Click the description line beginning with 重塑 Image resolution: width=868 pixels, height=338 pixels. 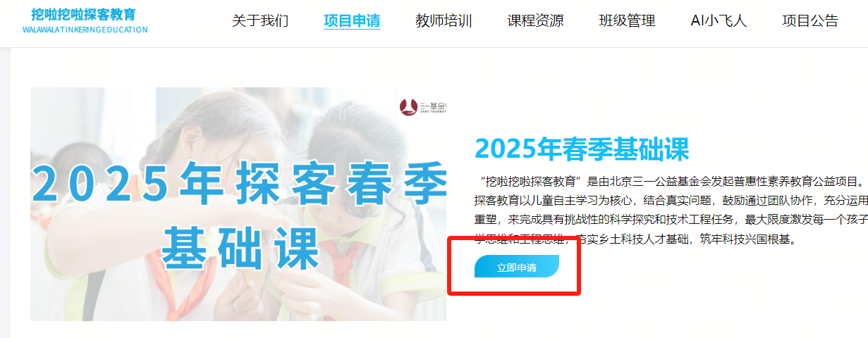671,220
